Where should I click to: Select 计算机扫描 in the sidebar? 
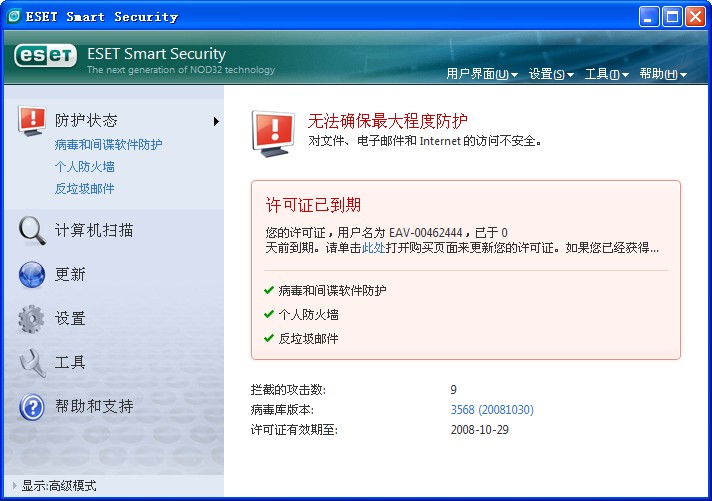coord(94,230)
